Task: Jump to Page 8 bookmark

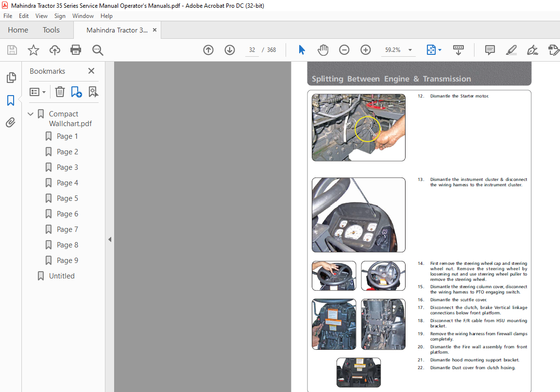Action: 67,245
